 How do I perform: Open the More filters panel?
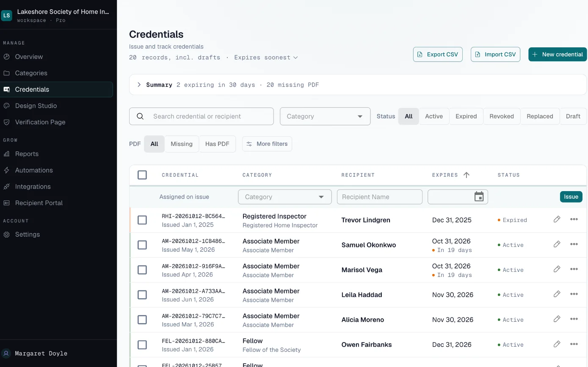coord(267,144)
